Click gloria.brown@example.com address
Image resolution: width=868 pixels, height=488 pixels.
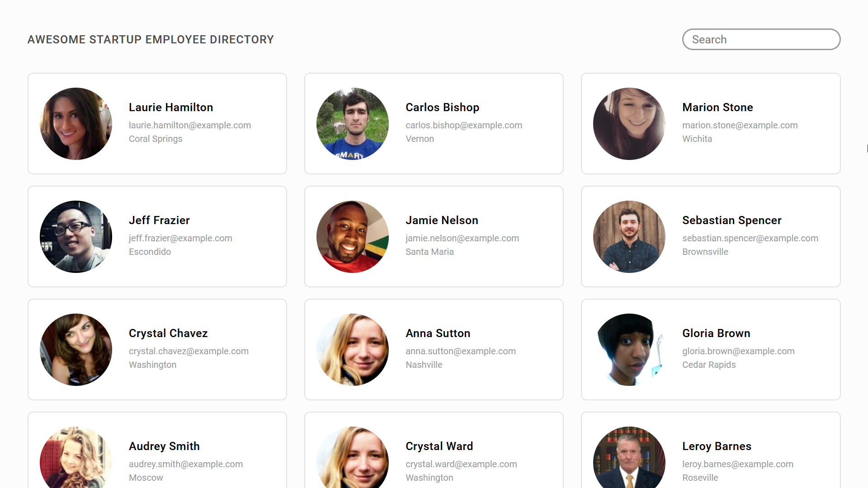[x=738, y=351]
